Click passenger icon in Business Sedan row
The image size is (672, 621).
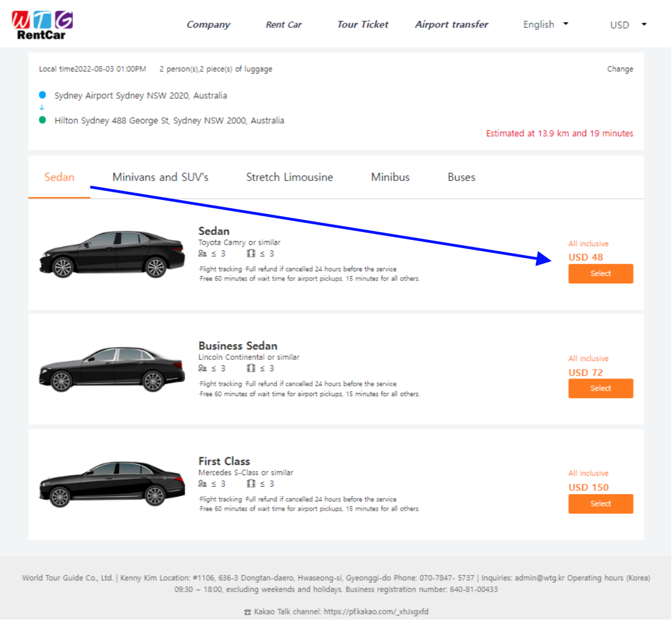pyautogui.click(x=202, y=368)
